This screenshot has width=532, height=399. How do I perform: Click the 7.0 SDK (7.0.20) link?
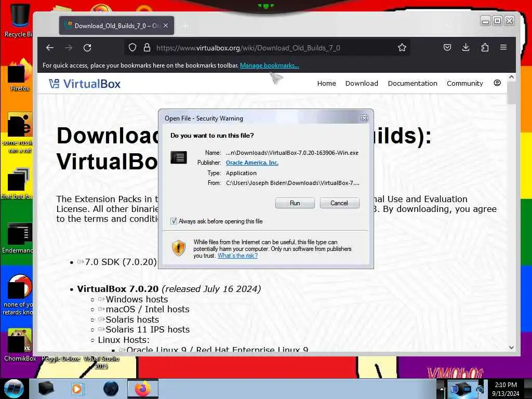(x=121, y=262)
